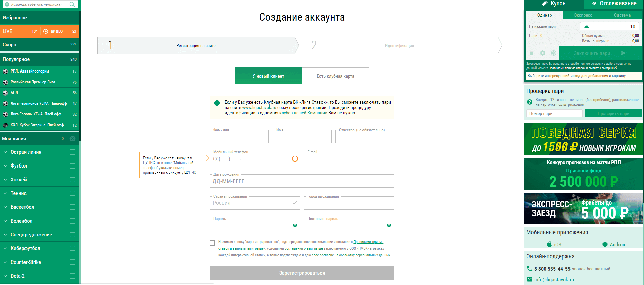This screenshot has width=644, height=285.
Task: Click the envelope icon next to the email
Action: [x=530, y=279]
